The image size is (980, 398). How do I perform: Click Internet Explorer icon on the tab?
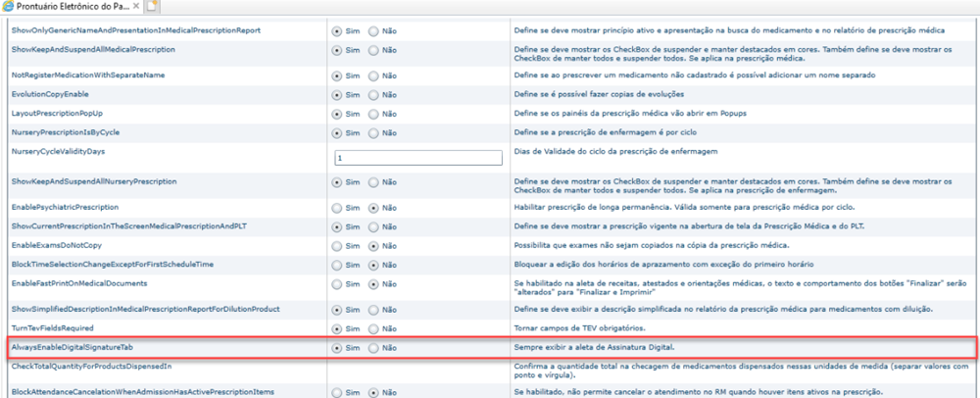click(8, 7)
